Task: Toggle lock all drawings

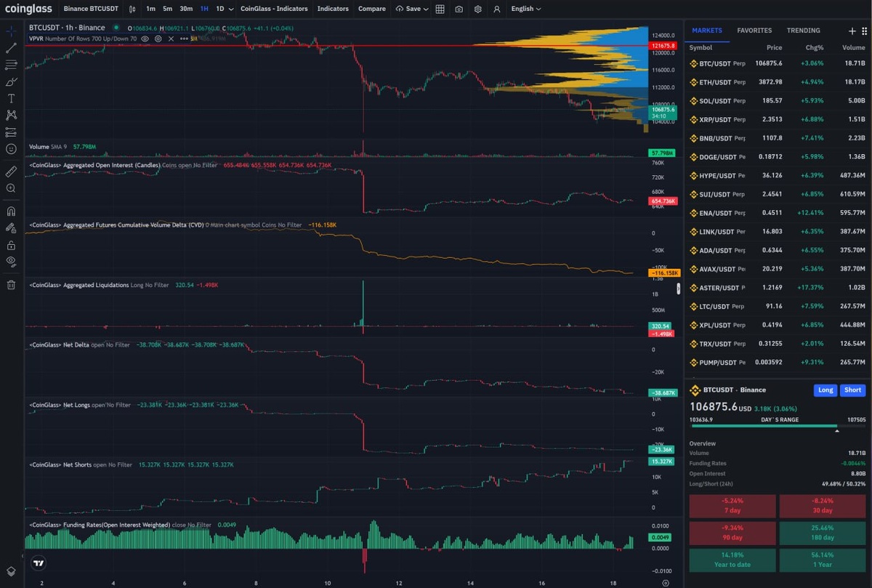Action: (x=11, y=245)
